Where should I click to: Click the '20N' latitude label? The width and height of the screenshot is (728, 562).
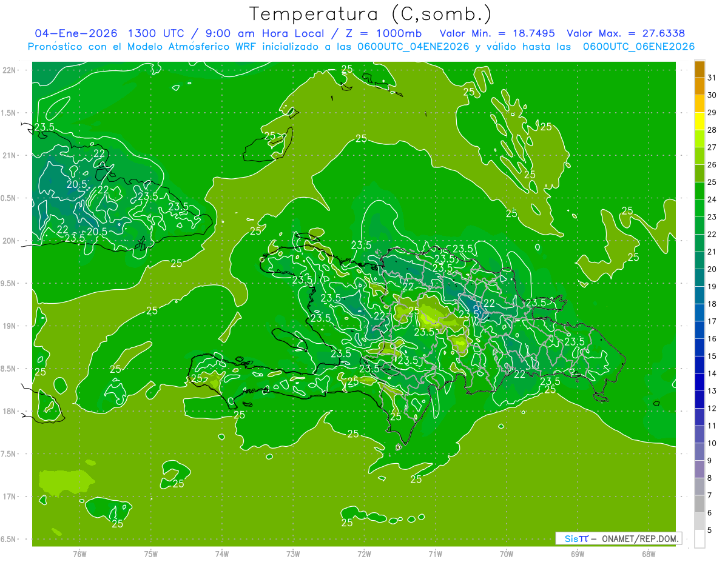point(9,241)
